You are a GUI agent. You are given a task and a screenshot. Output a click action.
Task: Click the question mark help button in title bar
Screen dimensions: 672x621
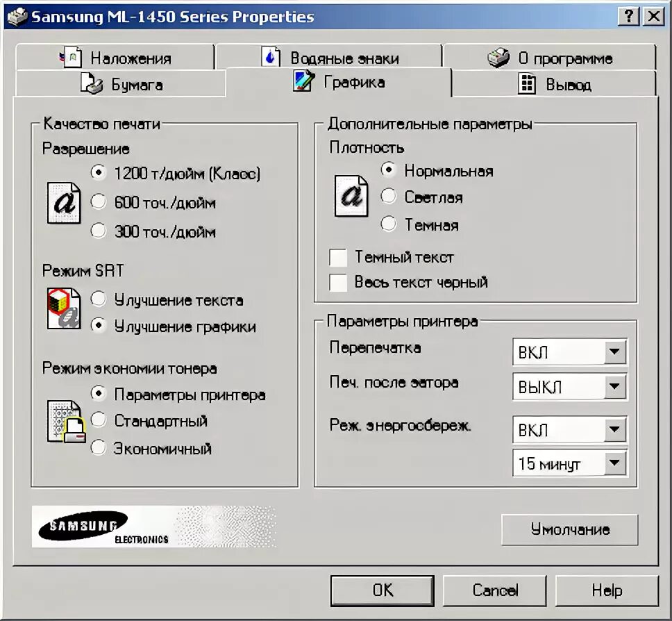(x=629, y=17)
